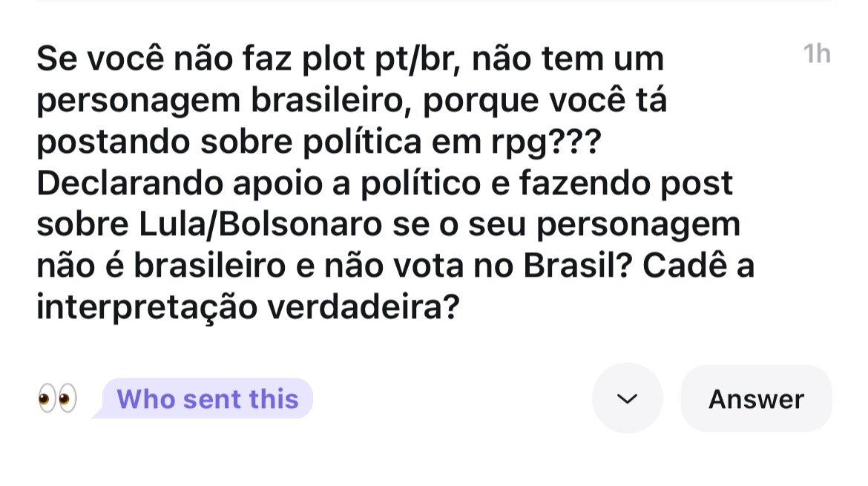Image resolution: width=868 pixels, height=486 pixels.
Task: Click the word "Brasil?"
Action: [577, 266]
